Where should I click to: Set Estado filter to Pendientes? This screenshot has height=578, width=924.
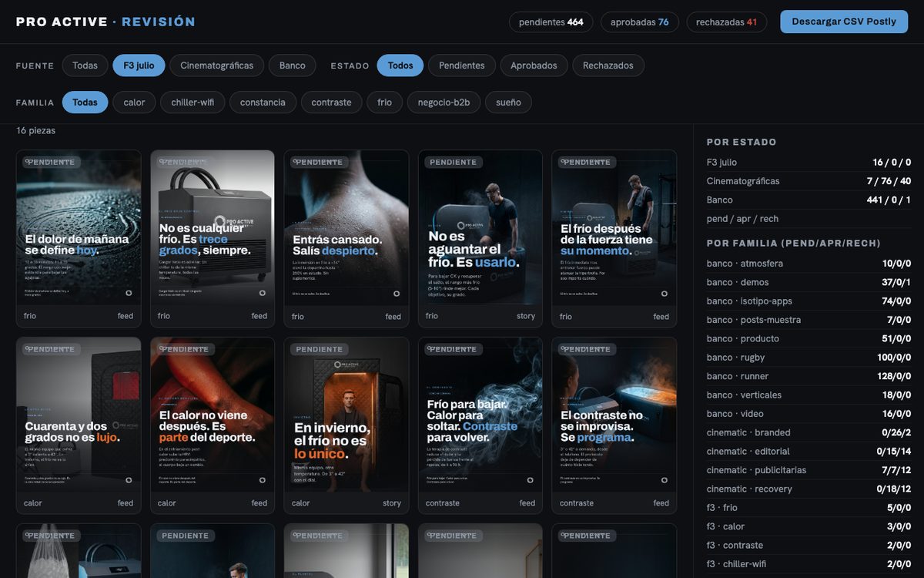click(461, 66)
